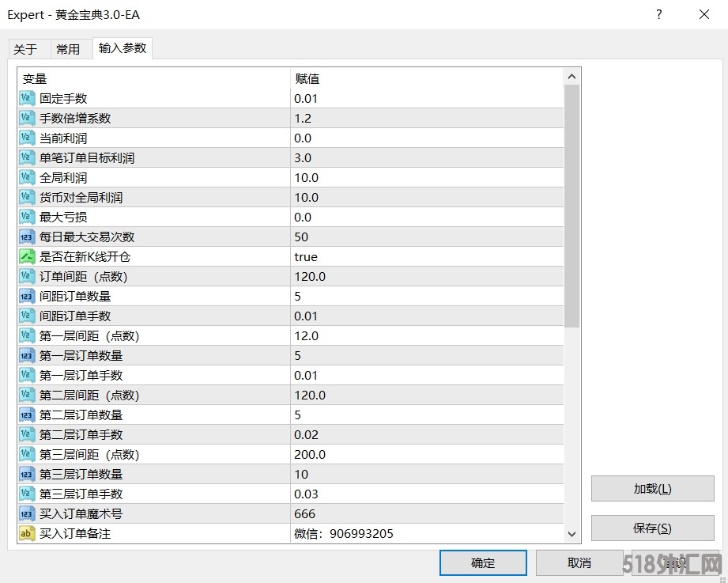Viewport: 728px width, 583px height.
Task: Open the help question mark in title bar
Action: pos(658,14)
